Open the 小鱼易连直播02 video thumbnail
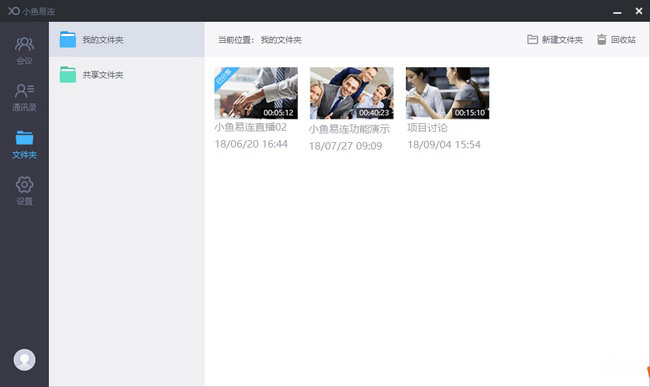Screen dimensions: 650x387 click(x=256, y=93)
